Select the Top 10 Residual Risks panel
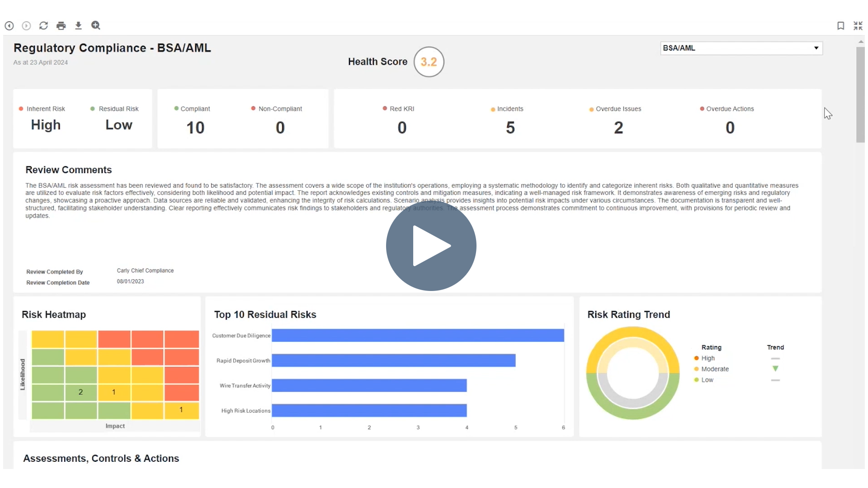Image resolution: width=868 pixels, height=488 pixels. [265, 314]
